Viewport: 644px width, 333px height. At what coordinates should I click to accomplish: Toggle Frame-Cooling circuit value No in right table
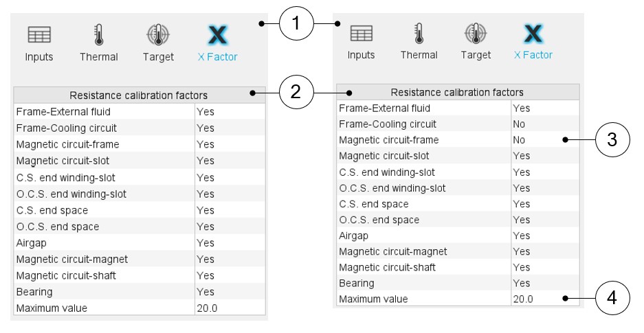520,124
